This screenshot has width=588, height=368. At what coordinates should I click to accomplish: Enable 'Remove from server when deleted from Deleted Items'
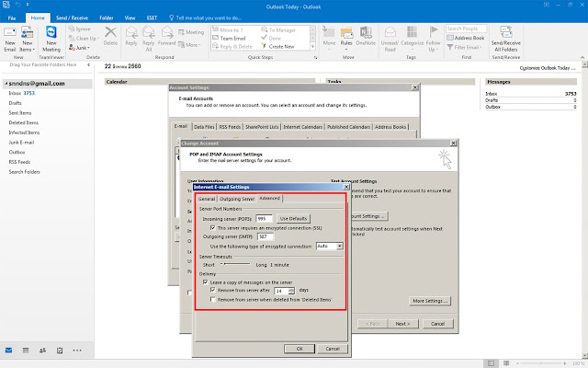(212, 300)
